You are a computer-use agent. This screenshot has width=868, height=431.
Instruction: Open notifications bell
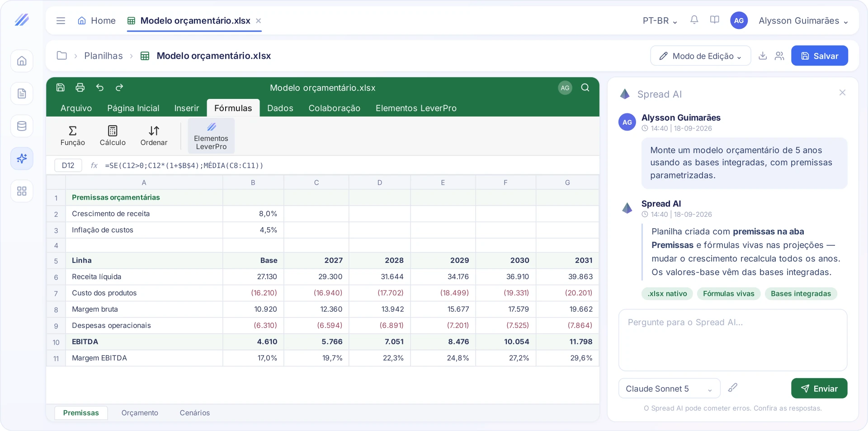[694, 20]
